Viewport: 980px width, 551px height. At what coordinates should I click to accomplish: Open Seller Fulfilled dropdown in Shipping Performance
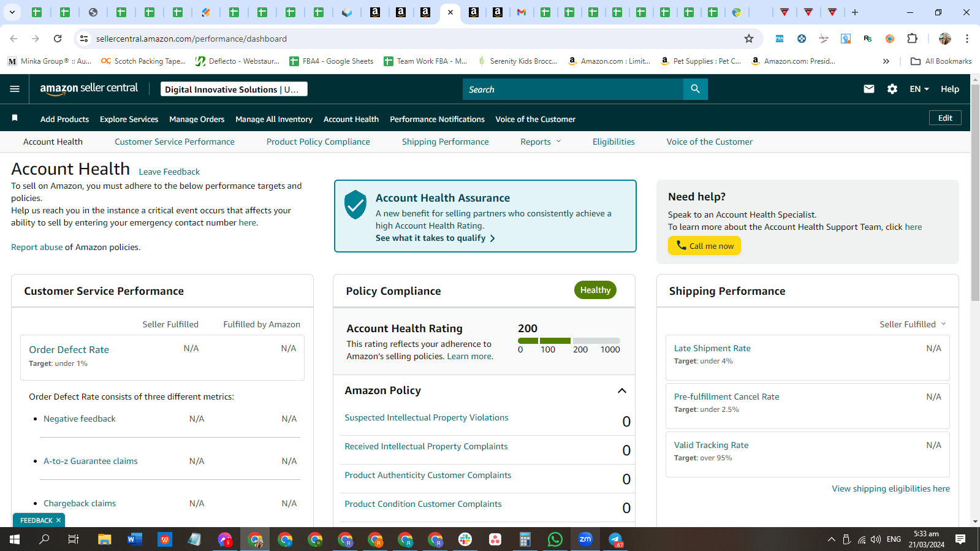tap(913, 324)
